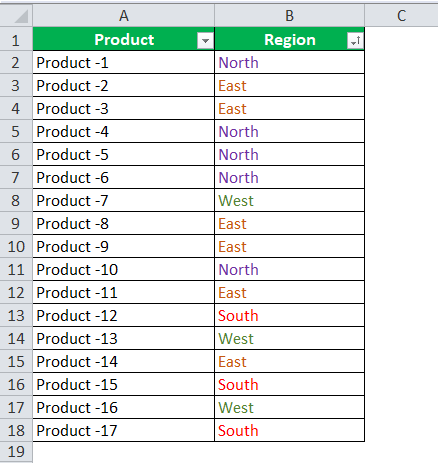Select row 19 header
This screenshot has height=463, width=438.
(x=16, y=452)
